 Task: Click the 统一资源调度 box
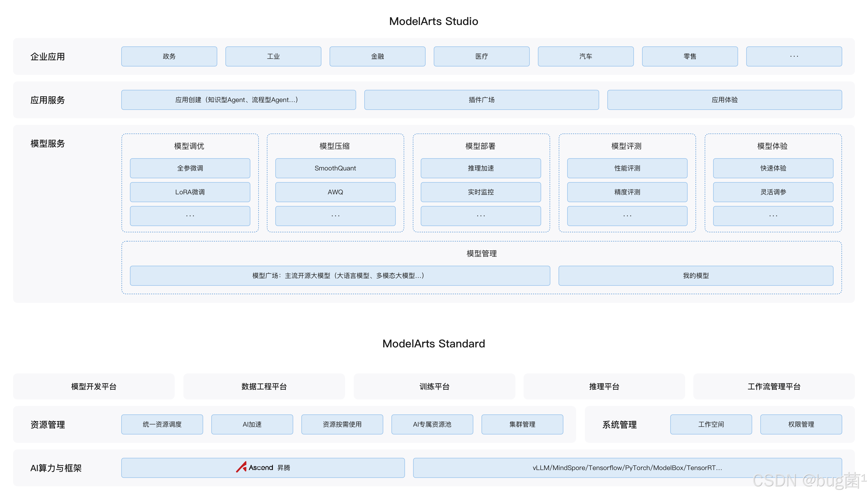tap(162, 424)
